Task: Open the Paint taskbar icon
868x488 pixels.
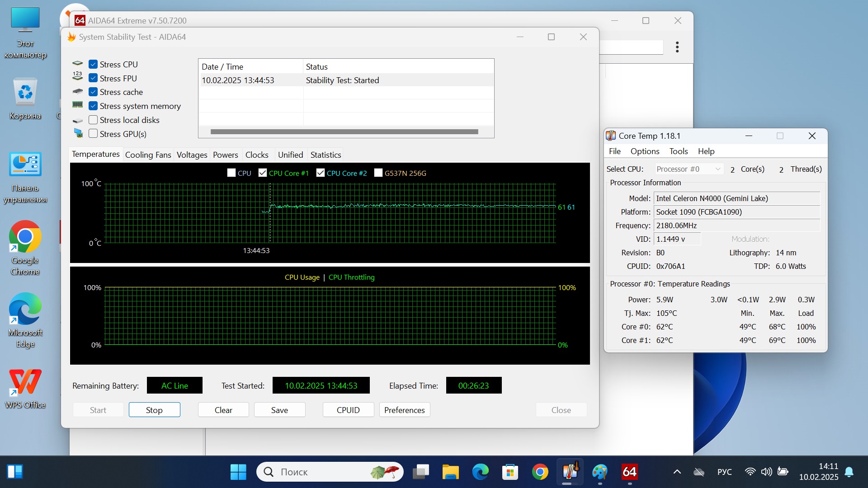Action: [x=600, y=472]
